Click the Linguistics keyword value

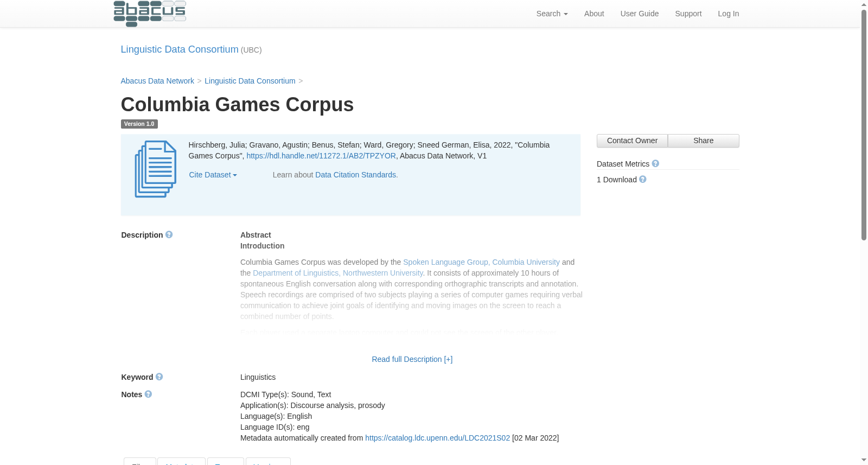[258, 377]
